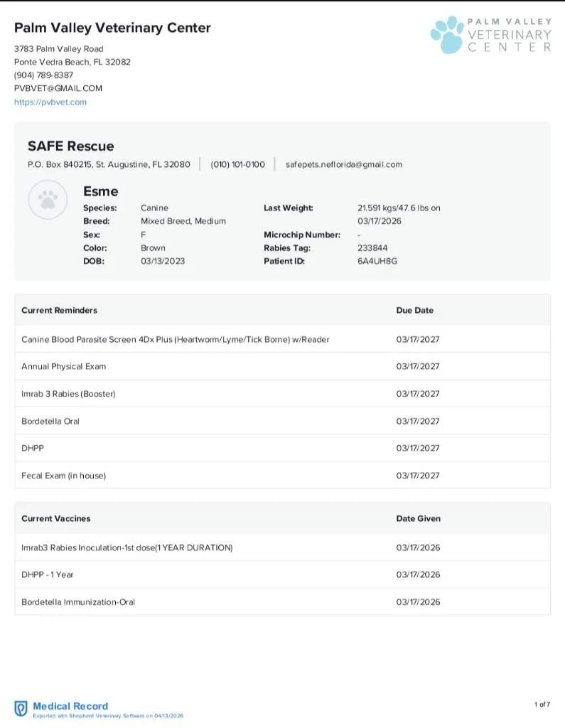Image resolution: width=565 pixels, height=728 pixels.
Task: Select the patient name Esme
Action: (x=101, y=191)
